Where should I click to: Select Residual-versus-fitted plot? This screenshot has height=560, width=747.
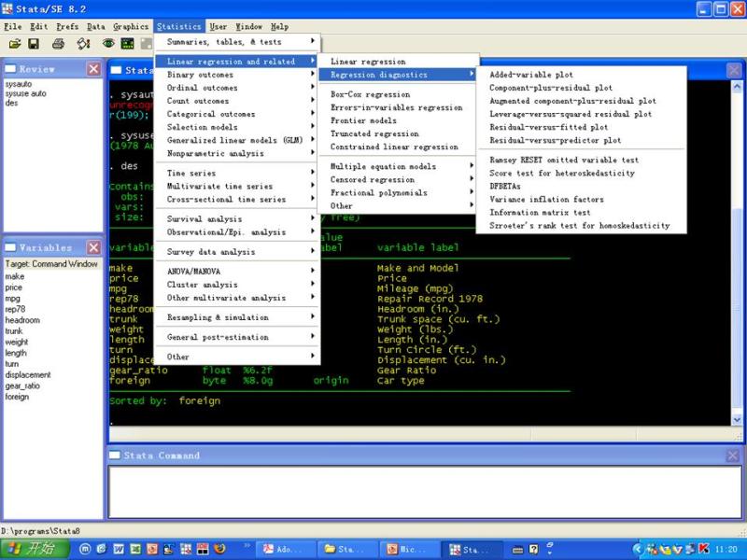(581, 127)
